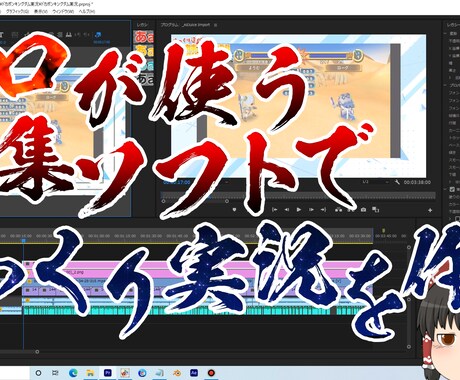Open After Effects from the taskbar
Image resolution: width=460 pixels, height=380 pixels.
tap(194, 373)
